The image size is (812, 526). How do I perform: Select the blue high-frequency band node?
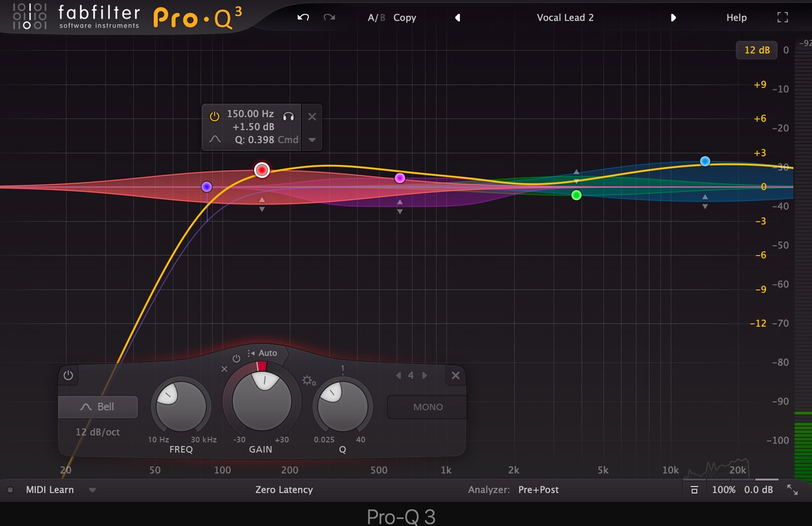point(705,161)
